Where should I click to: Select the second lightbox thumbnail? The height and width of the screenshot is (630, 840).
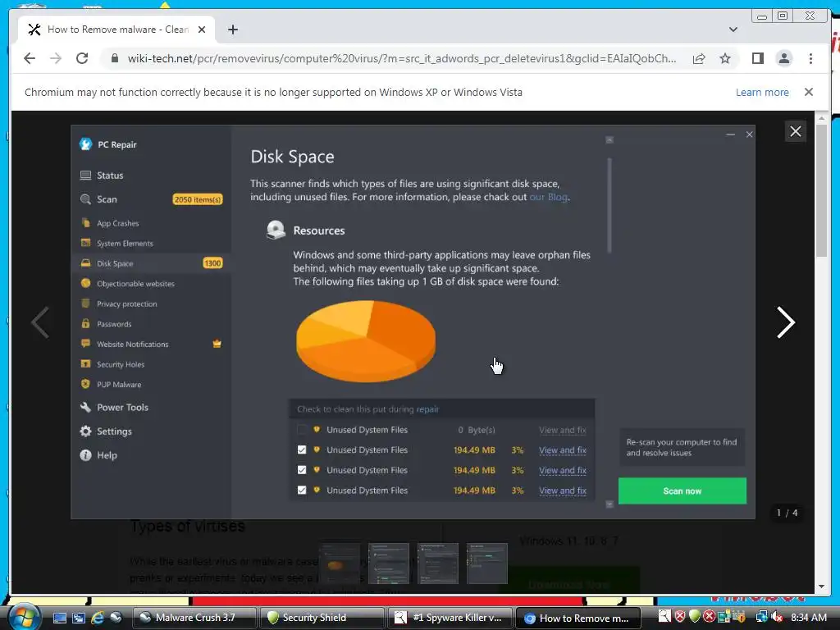[389, 564]
